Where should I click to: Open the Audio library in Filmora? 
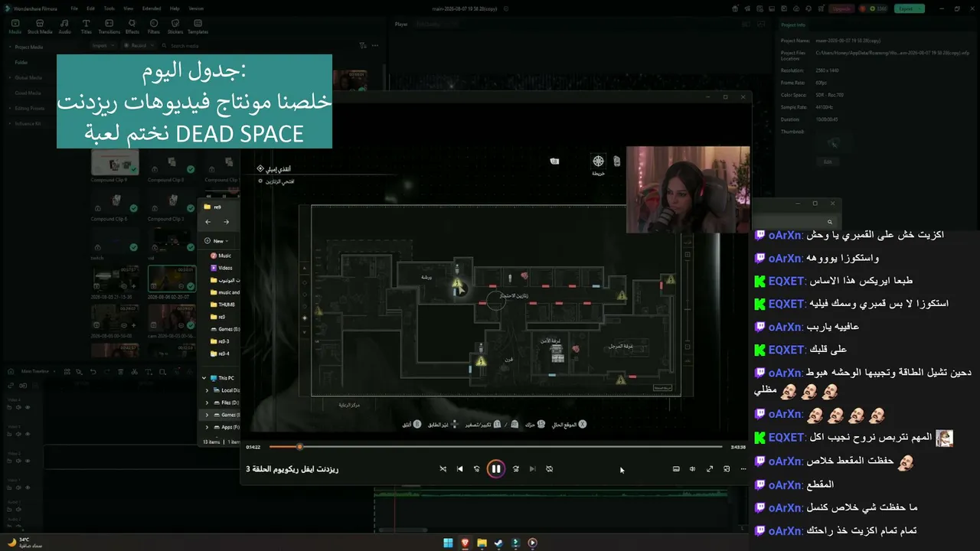(64, 27)
